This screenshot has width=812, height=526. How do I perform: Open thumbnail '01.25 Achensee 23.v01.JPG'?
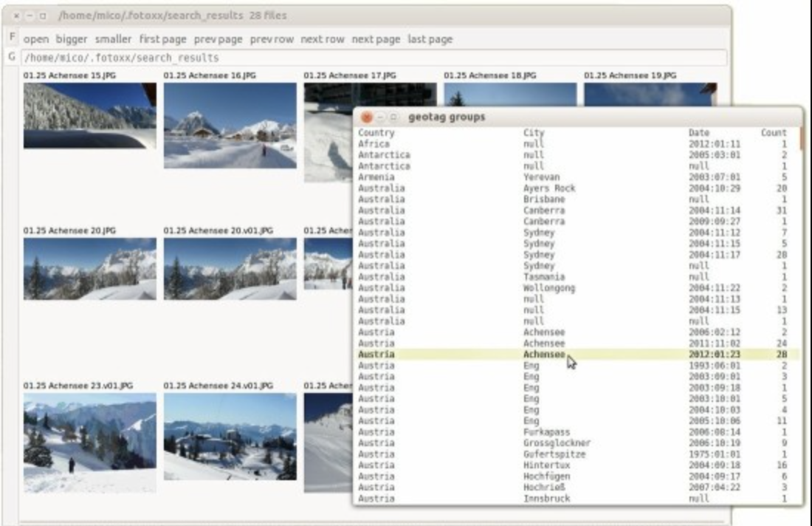coord(89,442)
